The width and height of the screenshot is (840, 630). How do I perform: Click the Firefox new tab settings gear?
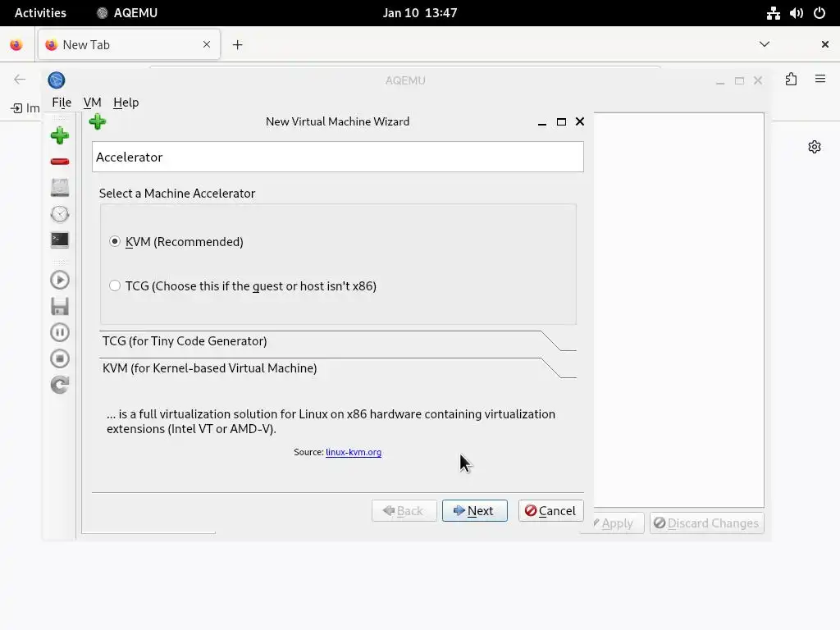(815, 147)
